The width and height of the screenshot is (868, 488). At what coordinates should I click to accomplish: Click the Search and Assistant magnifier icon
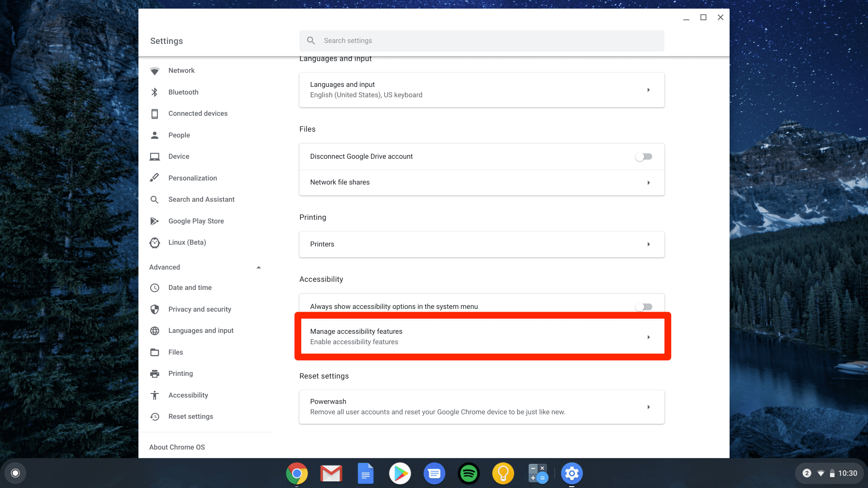(x=155, y=199)
